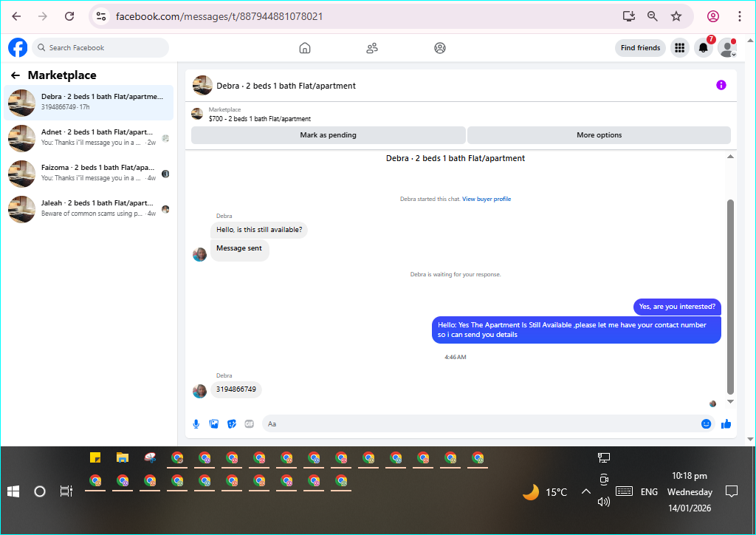Open the Groups icon in top navigation

(440, 48)
